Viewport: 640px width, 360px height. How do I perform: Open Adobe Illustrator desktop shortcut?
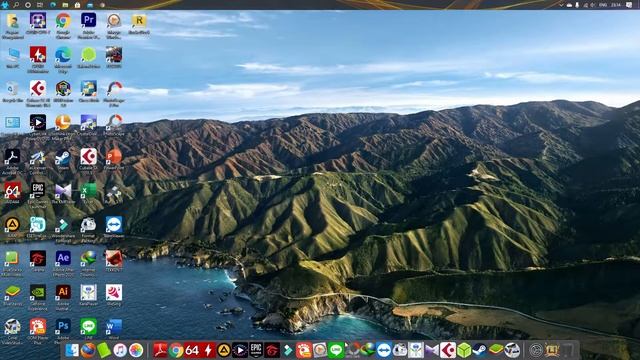[x=63, y=292]
